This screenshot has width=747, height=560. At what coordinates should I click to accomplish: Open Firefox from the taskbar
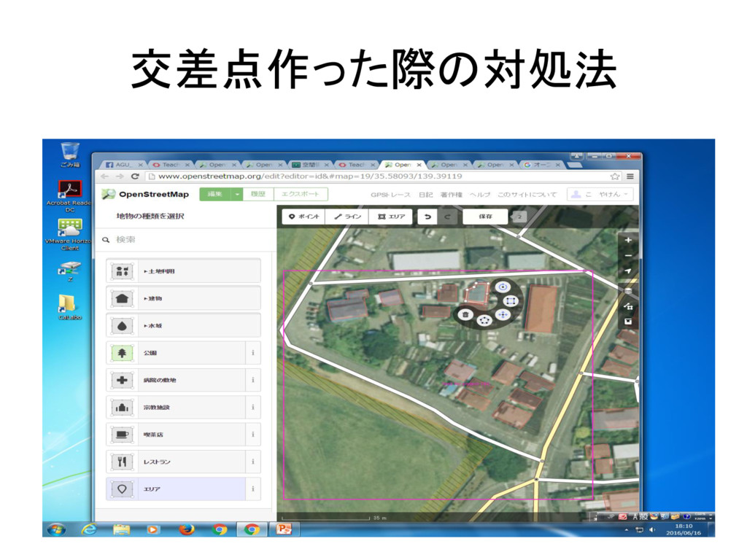point(186,529)
